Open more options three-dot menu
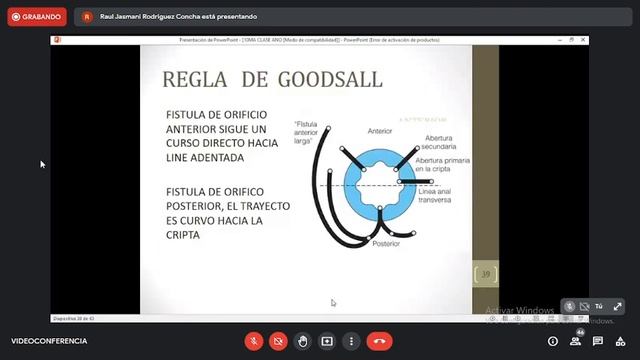640x360 pixels. tap(351, 341)
